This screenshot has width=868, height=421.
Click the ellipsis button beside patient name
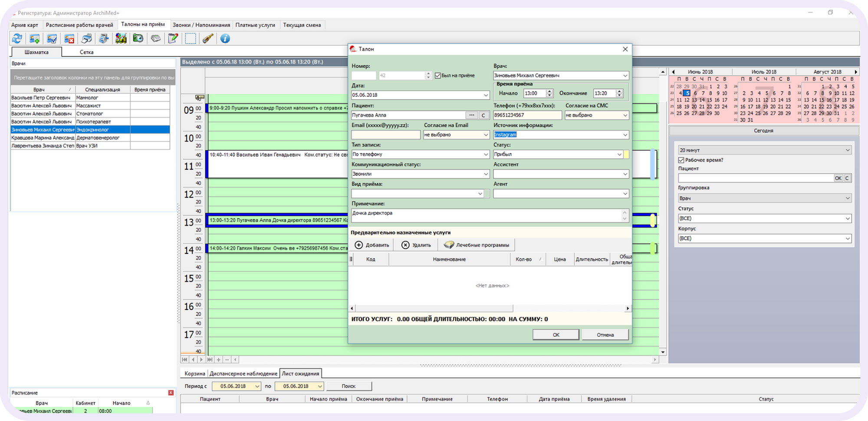(x=471, y=115)
